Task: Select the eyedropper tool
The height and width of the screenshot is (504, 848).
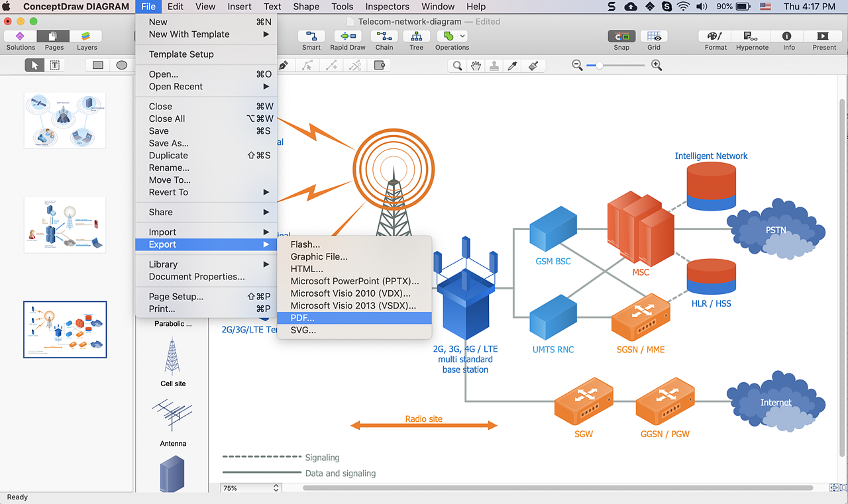Action: pos(511,66)
